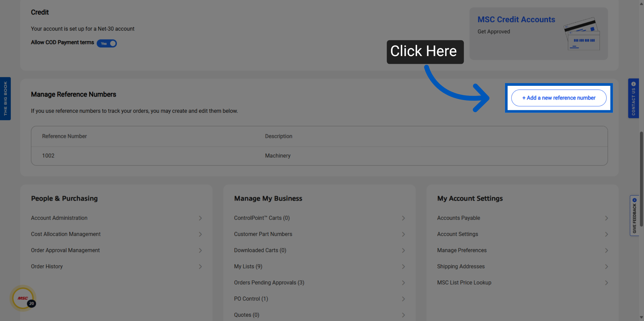The width and height of the screenshot is (644, 321).
Task: Open Customer Part Numbers
Action: click(x=263, y=234)
